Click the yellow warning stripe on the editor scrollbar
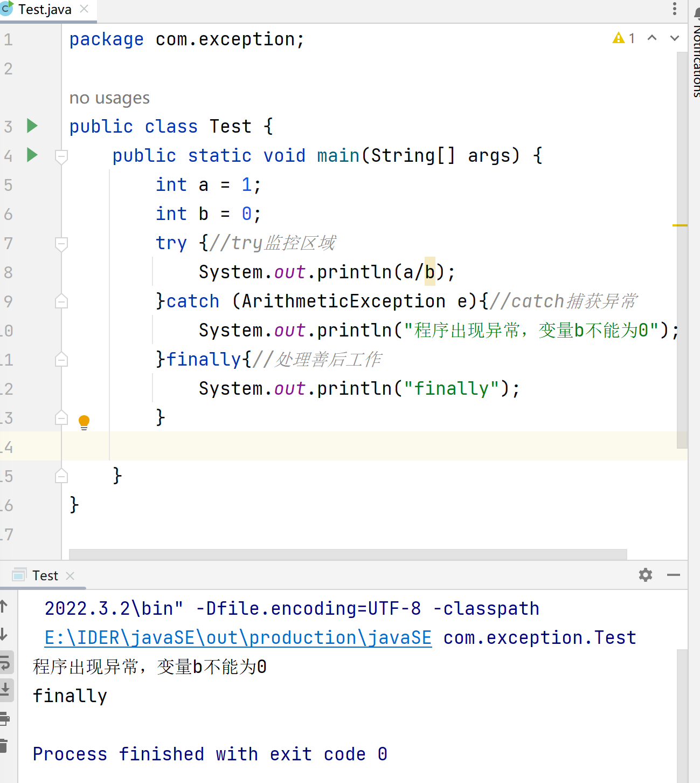700x783 pixels. point(680,225)
